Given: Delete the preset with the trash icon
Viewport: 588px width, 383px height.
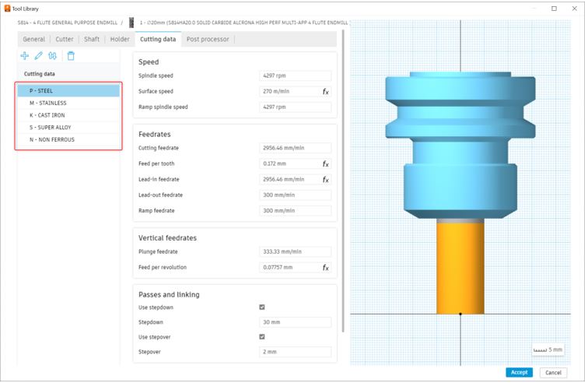Looking at the screenshot, I should pos(71,56).
